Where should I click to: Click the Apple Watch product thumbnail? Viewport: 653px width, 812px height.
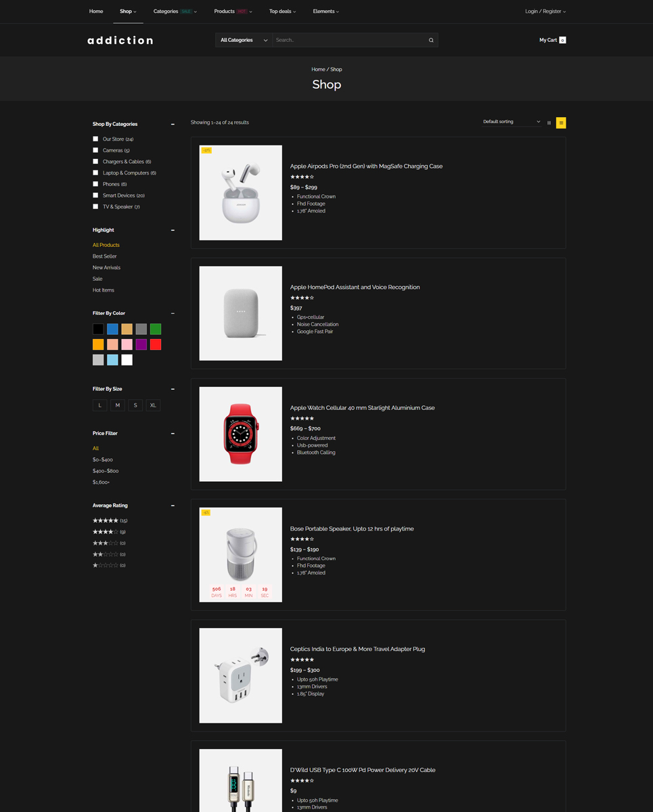[x=240, y=434]
